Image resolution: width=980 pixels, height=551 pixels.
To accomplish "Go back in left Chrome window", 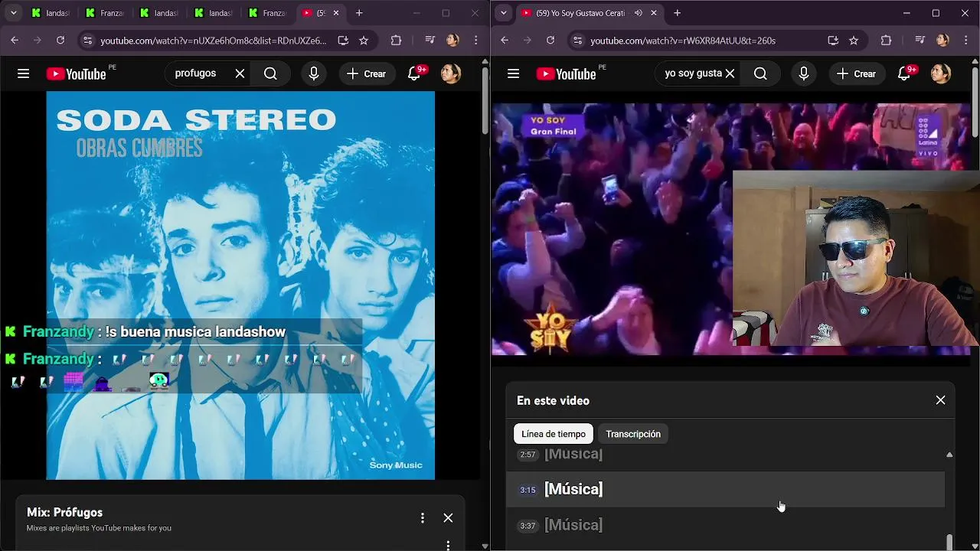I will 15,41.
